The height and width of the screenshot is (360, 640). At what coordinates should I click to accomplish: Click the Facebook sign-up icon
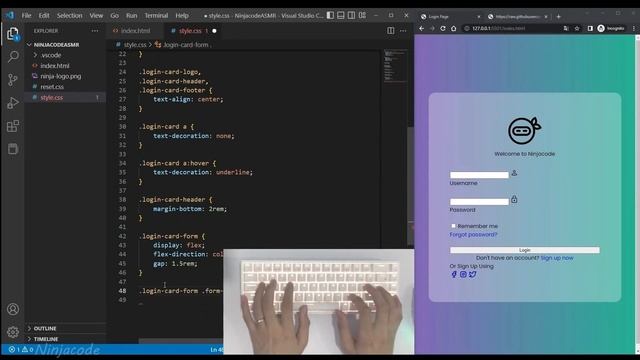(x=454, y=274)
